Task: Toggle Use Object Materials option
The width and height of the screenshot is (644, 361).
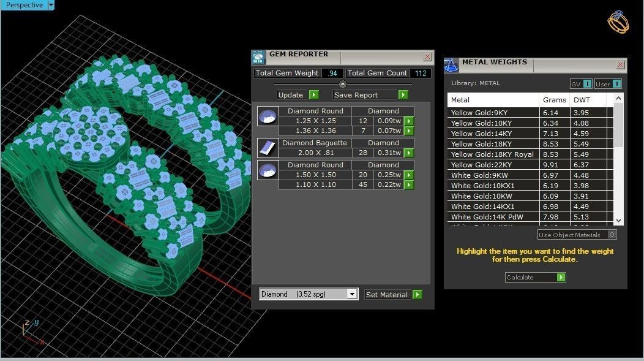Action: (577, 235)
